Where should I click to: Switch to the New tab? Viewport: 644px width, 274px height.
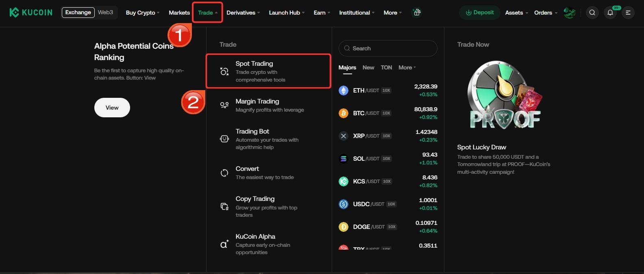pos(368,67)
